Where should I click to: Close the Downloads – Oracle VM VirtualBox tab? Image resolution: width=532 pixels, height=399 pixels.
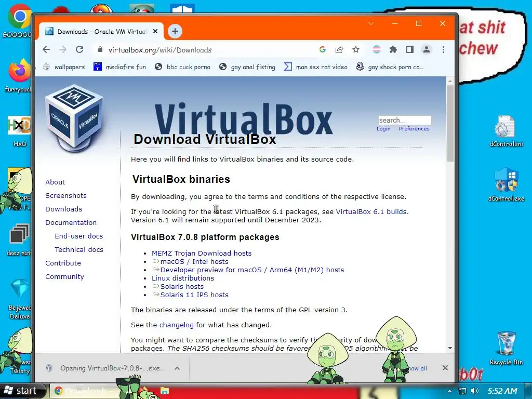point(155,31)
